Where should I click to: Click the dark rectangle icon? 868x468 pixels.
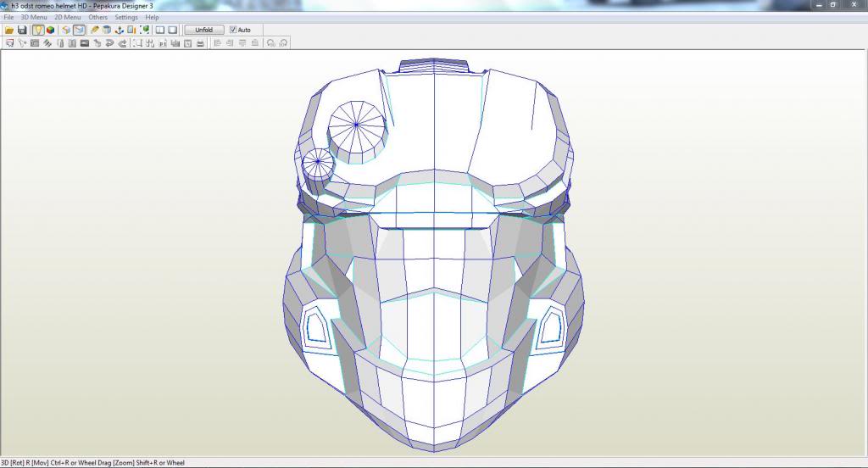[85, 43]
